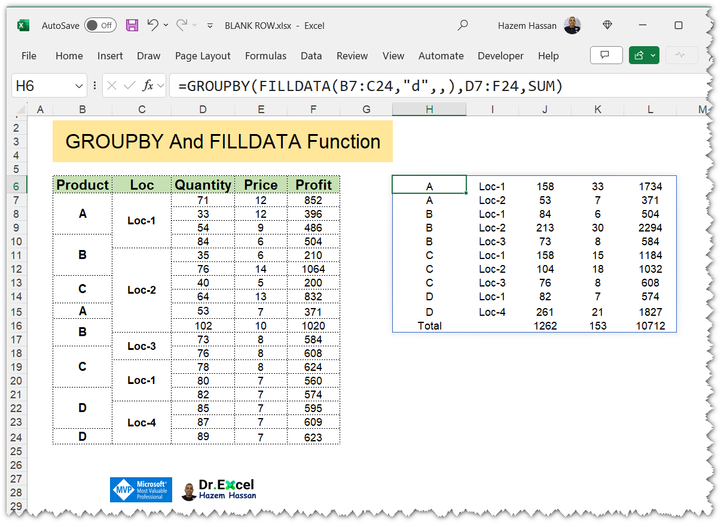Click the Microsoft MVP badge image
The image size is (724, 527).
[141, 490]
